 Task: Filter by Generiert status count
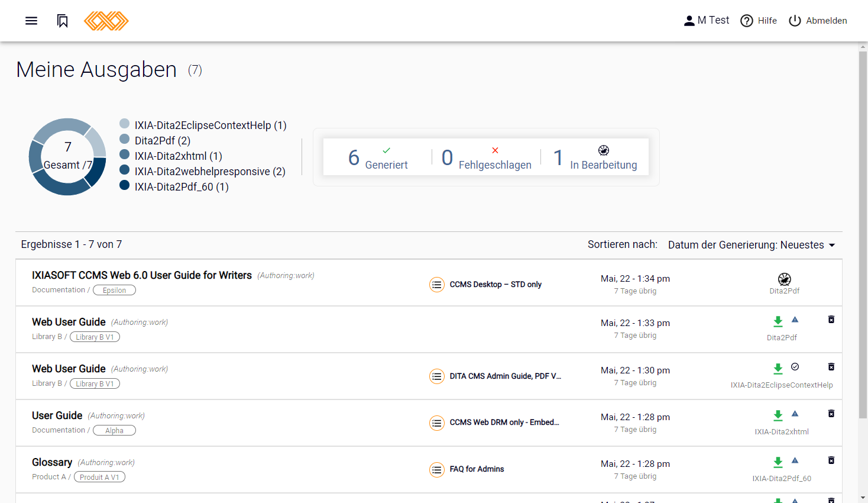pyautogui.click(x=378, y=157)
